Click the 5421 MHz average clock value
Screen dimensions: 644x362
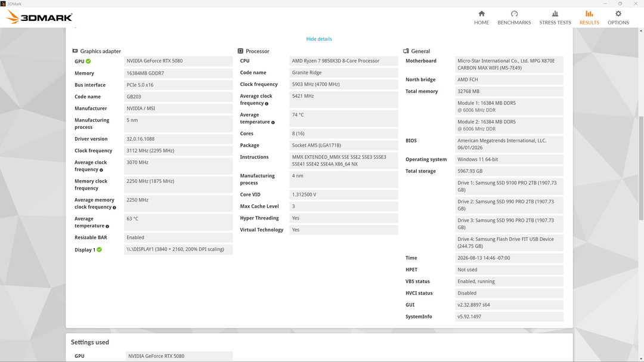(344, 100)
